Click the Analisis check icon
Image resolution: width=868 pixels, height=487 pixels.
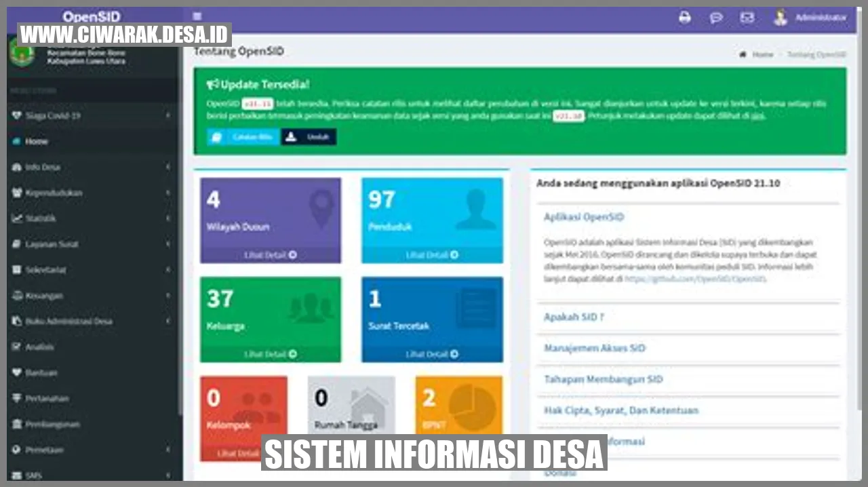[17, 347]
